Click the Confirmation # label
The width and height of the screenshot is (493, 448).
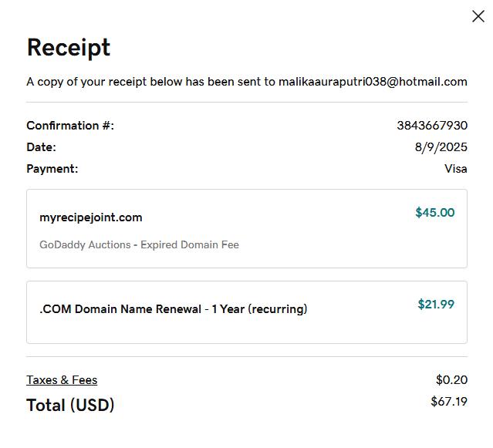point(70,125)
